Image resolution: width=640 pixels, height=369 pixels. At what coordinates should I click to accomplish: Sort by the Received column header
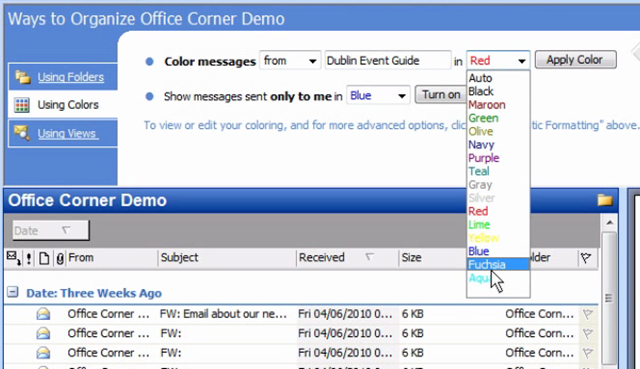click(347, 258)
